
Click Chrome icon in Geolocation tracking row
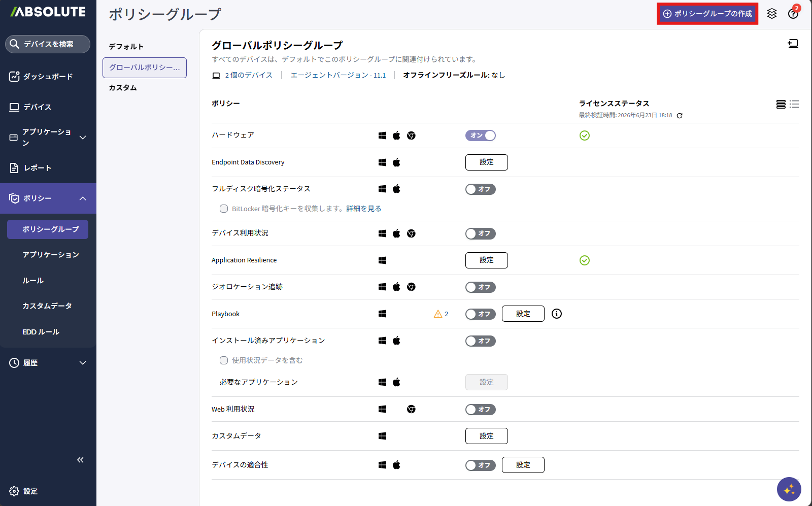(412, 287)
